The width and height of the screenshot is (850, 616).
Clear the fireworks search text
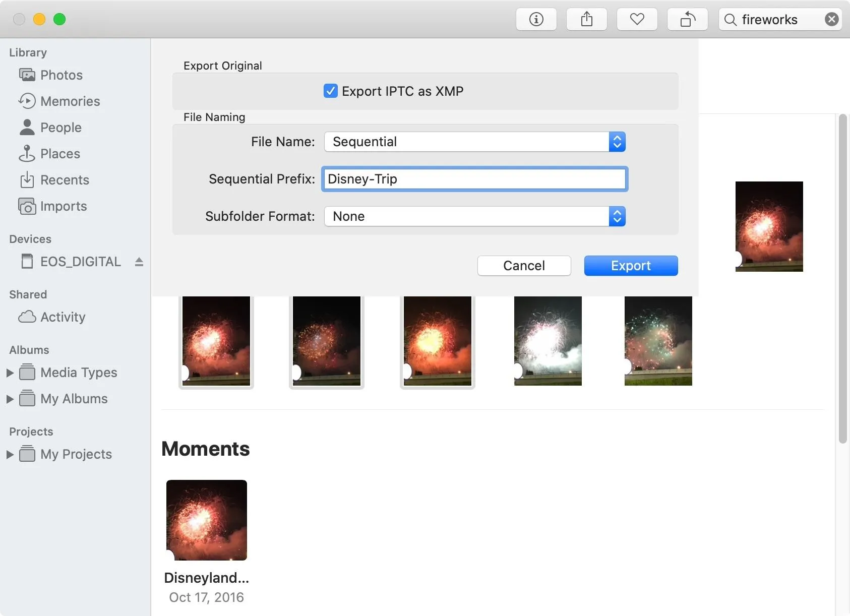tap(832, 20)
